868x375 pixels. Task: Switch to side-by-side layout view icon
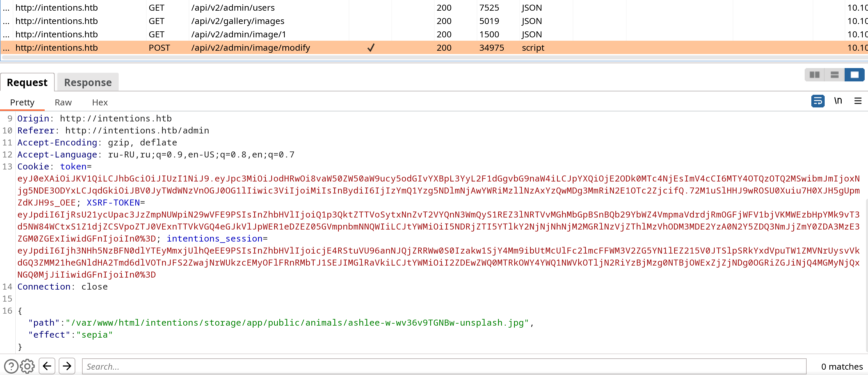[x=814, y=75]
